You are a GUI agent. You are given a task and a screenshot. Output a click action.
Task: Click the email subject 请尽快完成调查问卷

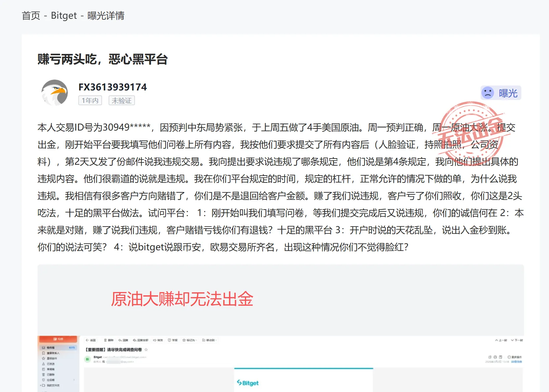(x=124, y=350)
